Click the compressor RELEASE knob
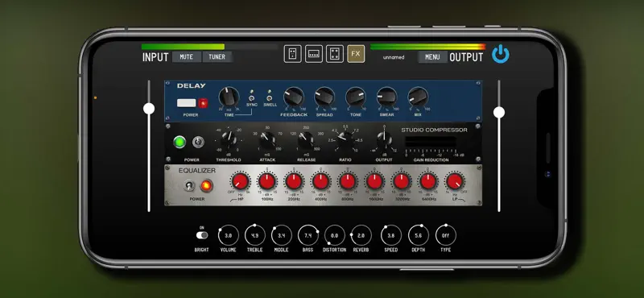The height and width of the screenshot is (298, 644). click(x=306, y=141)
